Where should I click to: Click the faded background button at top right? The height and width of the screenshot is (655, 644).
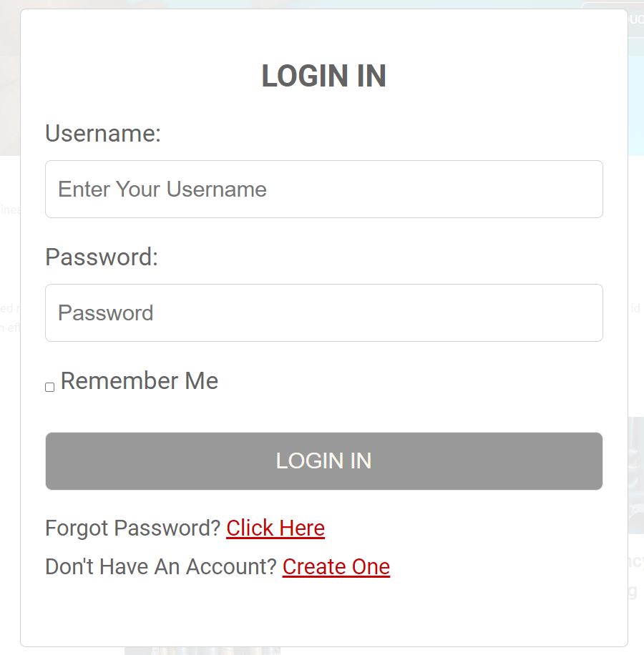pyautogui.click(x=635, y=20)
